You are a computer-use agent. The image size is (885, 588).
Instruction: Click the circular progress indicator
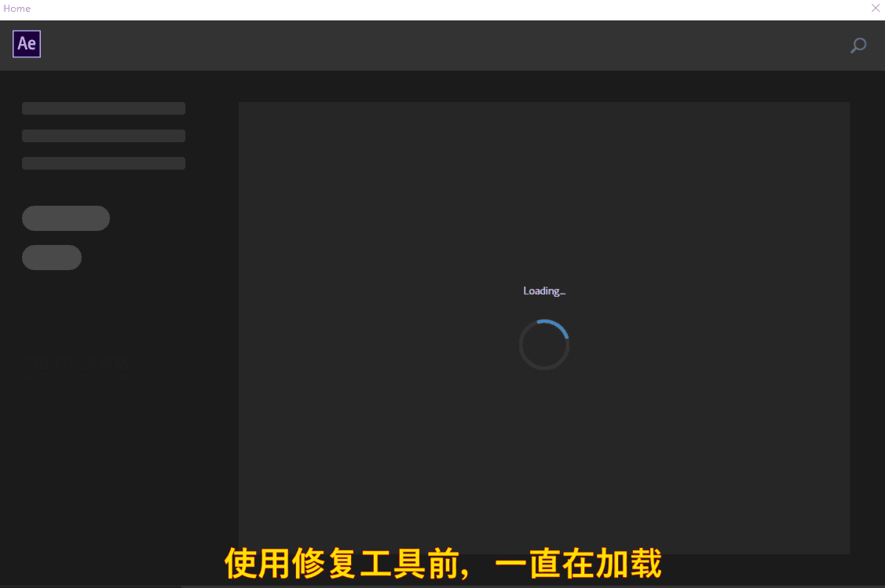tap(544, 344)
